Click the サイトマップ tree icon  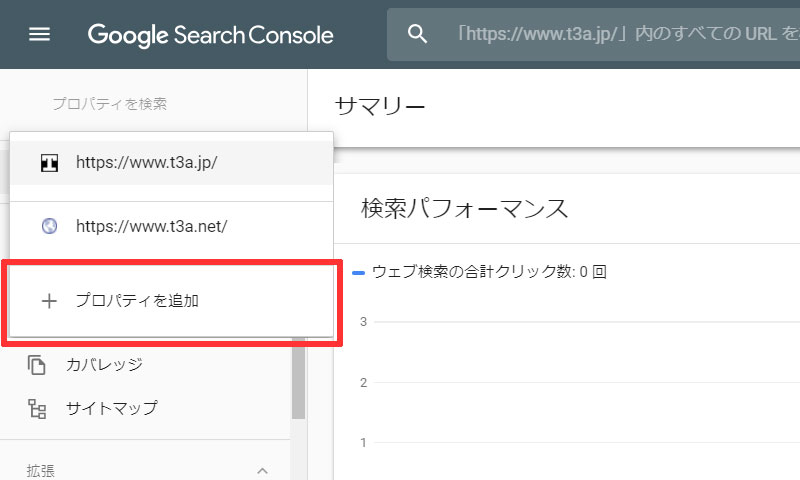pyautogui.click(x=37, y=409)
